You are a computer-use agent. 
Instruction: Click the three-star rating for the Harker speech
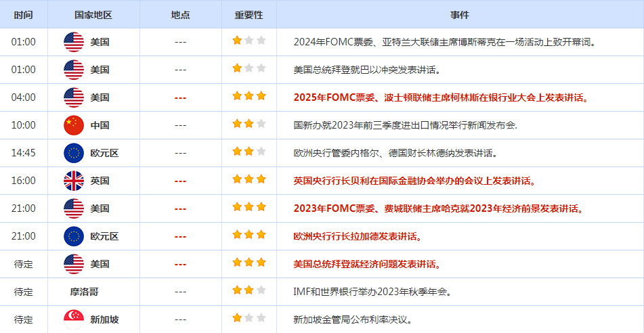coord(249,207)
